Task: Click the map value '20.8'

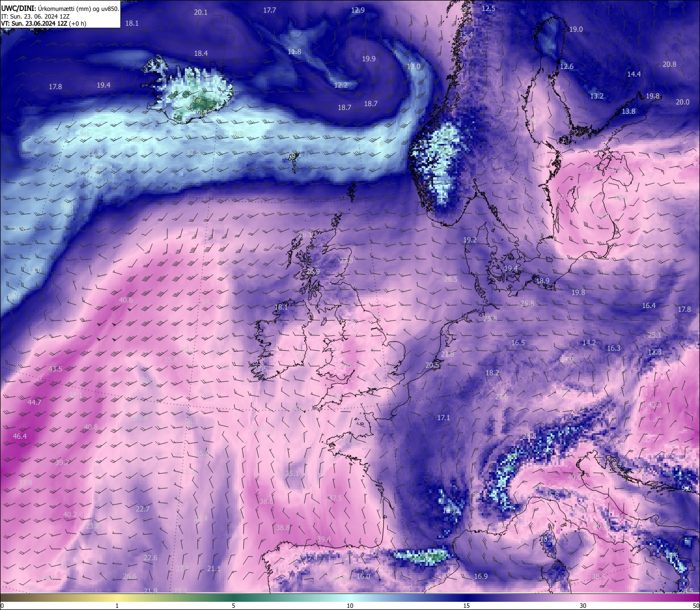Action: (x=669, y=64)
